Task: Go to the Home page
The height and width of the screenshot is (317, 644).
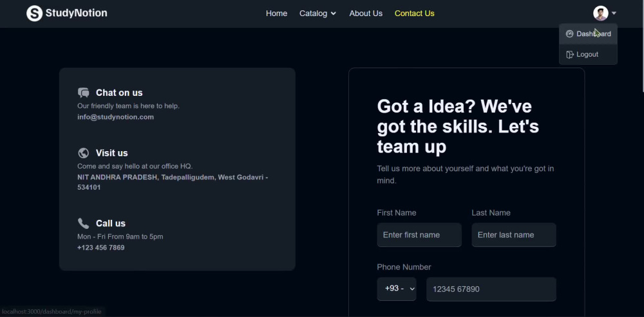Action: [x=276, y=14]
